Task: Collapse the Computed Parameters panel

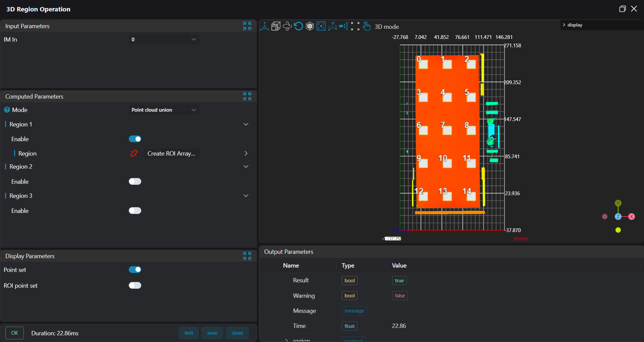Action: point(247,97)
